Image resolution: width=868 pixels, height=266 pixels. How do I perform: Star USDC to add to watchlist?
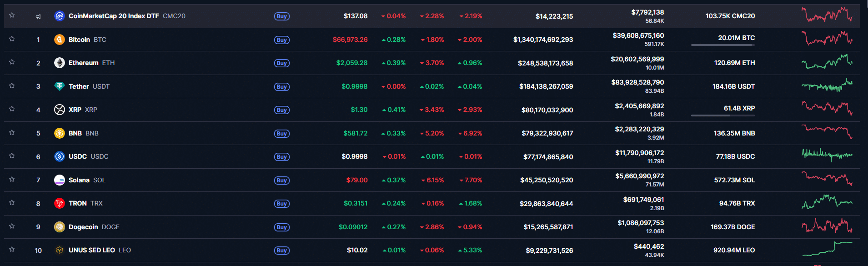coord(12,156)
